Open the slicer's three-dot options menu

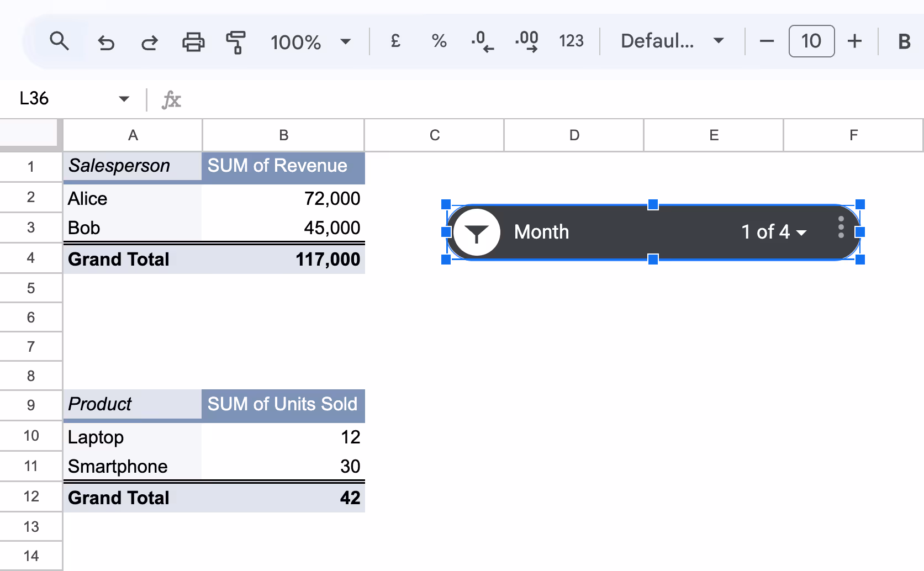(x=841, y=226)
